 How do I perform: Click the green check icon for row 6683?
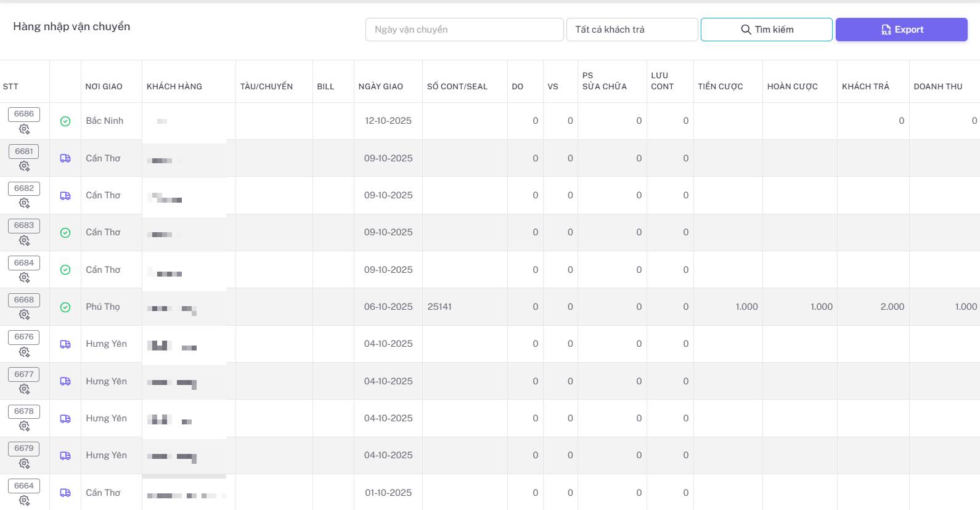pos(65,233)
